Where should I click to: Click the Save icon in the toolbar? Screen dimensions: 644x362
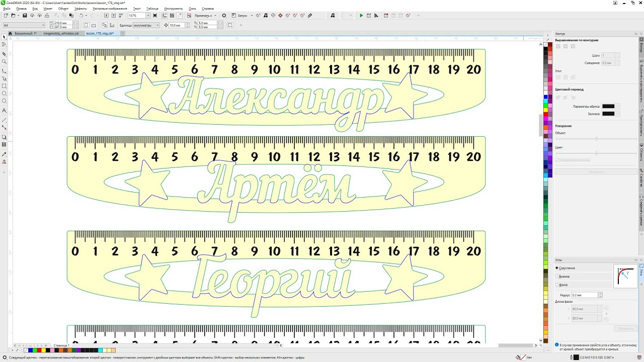(25, 16)
